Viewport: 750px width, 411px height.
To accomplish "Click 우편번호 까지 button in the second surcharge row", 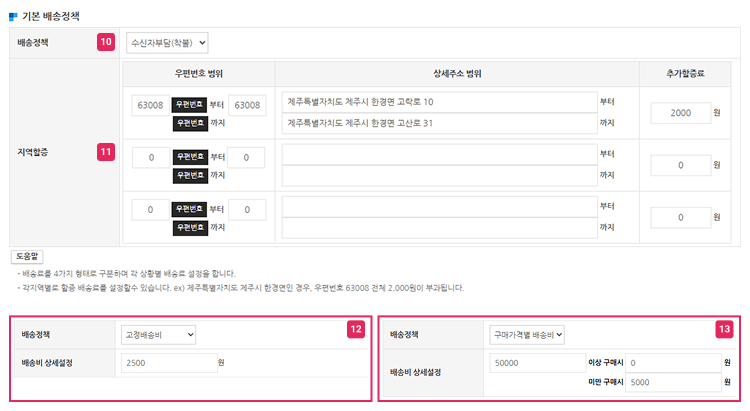I will click(190, 176).
